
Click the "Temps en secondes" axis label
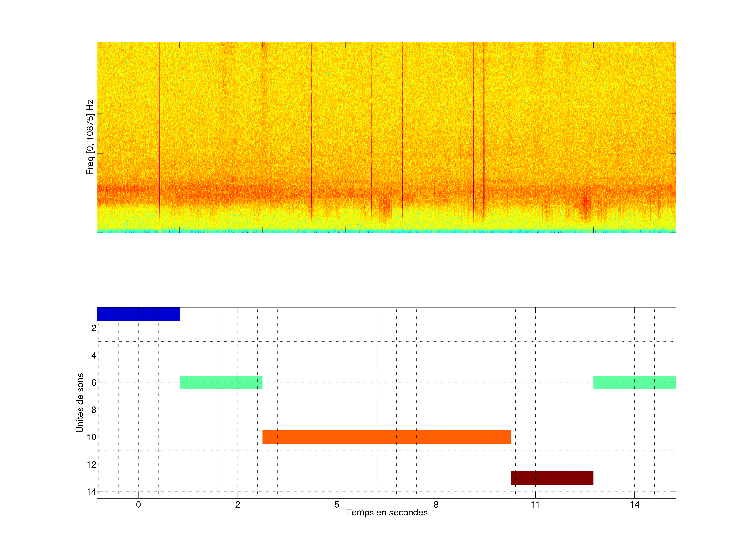pyautogui.click(x=387, y=512)
